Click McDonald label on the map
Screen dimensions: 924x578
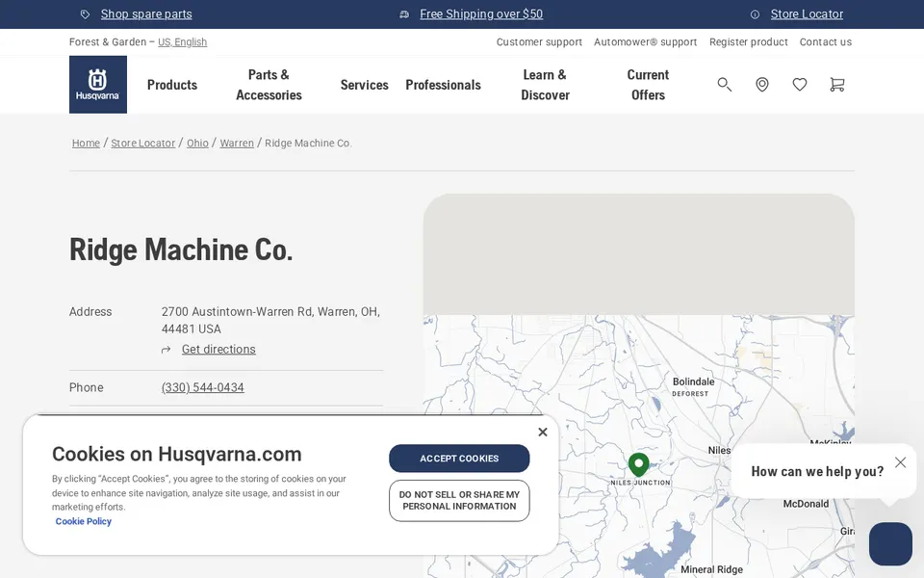[806, 504]
